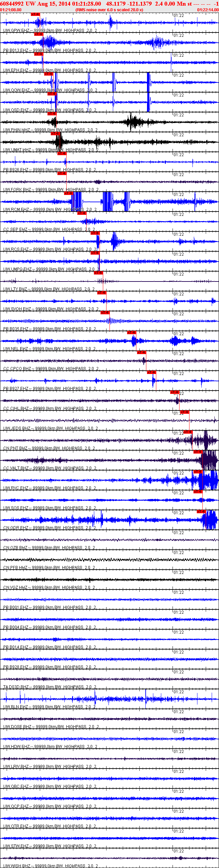This screenshot has width=219, height=868.
Task: Select the red pick flag on the UW.LTY trace
Action: pos(98,273)
